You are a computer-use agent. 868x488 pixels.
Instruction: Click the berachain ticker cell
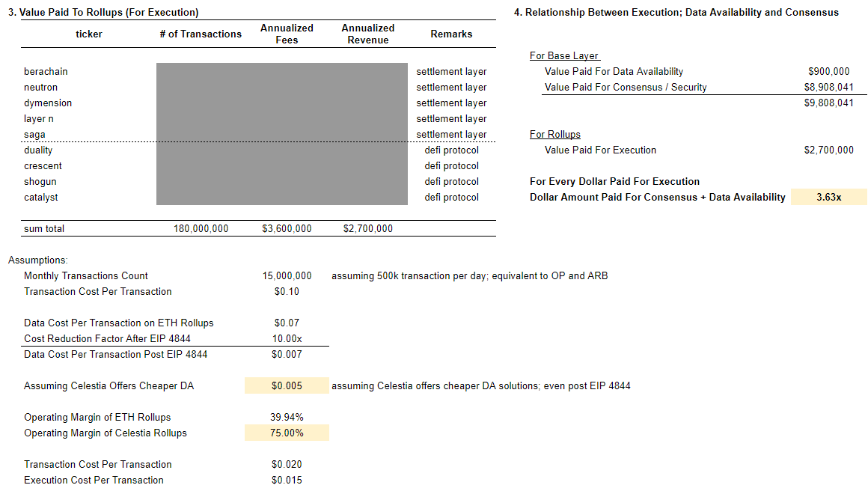[x=46, y=71]
